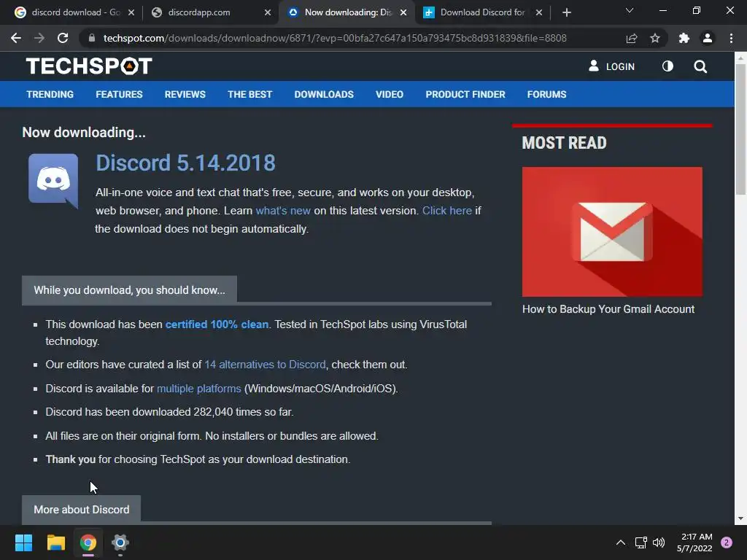Open the tab search chevron

point(630,10)
